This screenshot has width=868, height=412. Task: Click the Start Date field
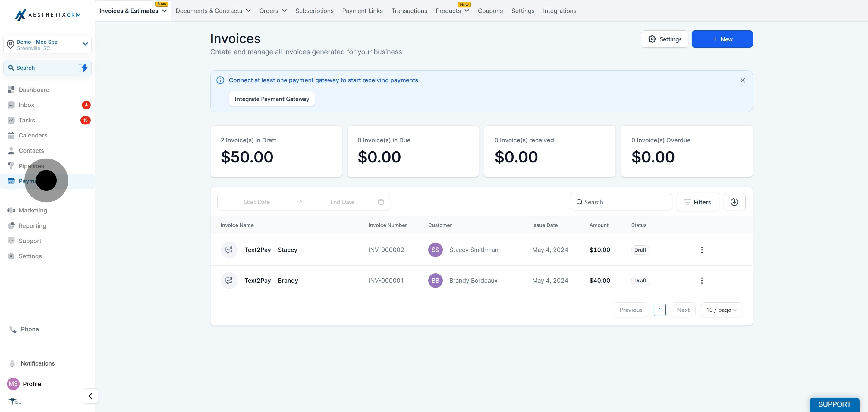click(x=256, y=202)
